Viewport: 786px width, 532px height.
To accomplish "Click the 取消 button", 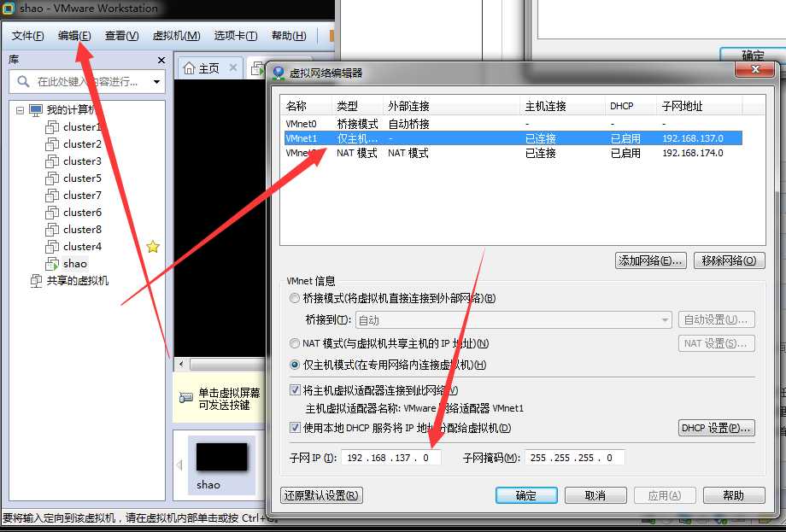I will tap(595, 495).
